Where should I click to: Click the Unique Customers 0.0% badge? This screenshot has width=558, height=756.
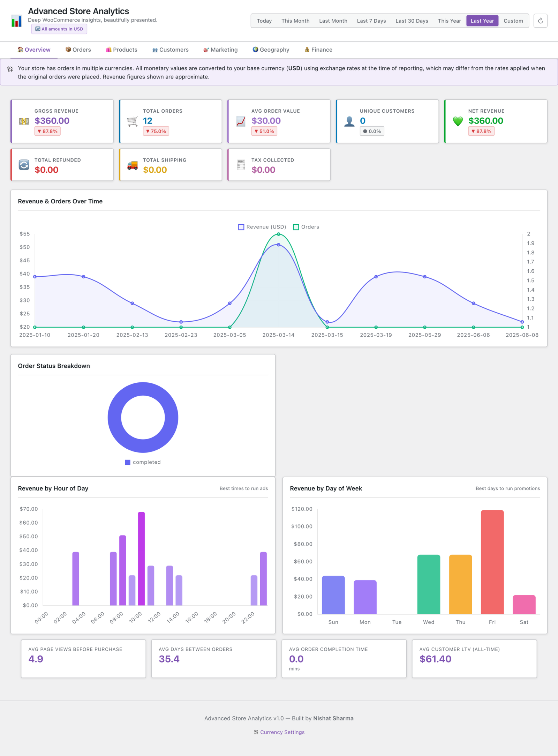coord(372,131)
